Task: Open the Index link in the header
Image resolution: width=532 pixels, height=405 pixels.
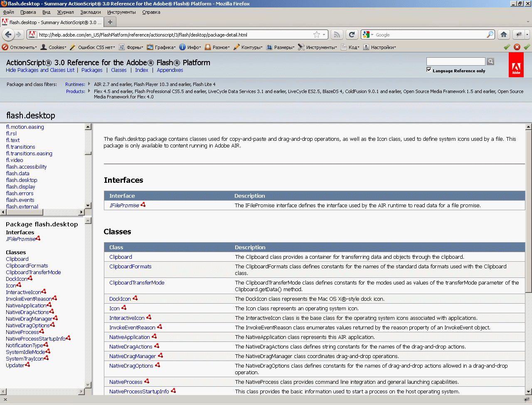Action: [x=142, y=70]
